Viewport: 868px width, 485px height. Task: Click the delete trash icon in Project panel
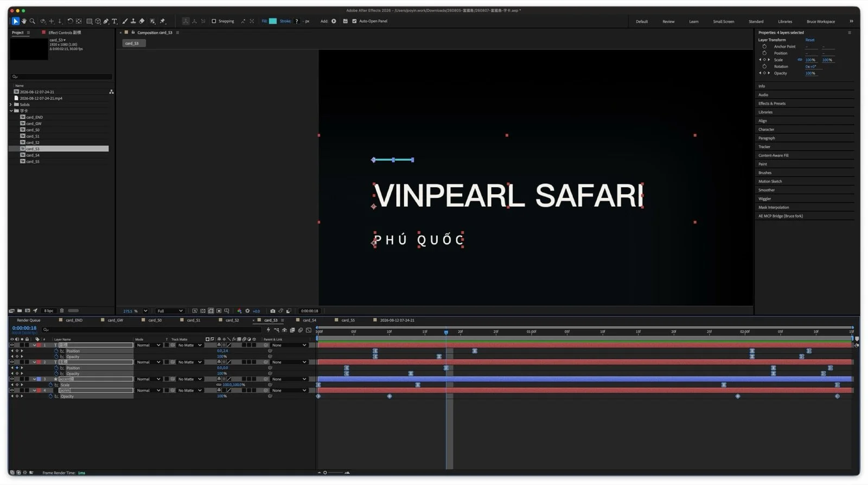(x=62, y=311)
